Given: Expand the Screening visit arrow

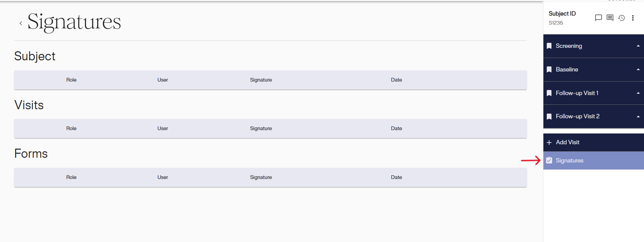Looking at the screenshot, I should coord(638,46).
